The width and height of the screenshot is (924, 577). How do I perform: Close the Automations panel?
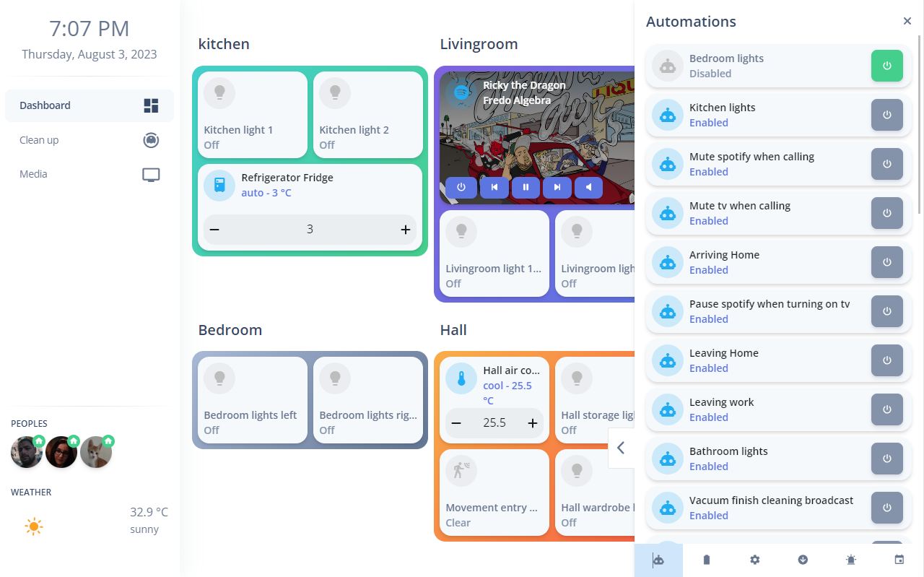click(907, 21)
